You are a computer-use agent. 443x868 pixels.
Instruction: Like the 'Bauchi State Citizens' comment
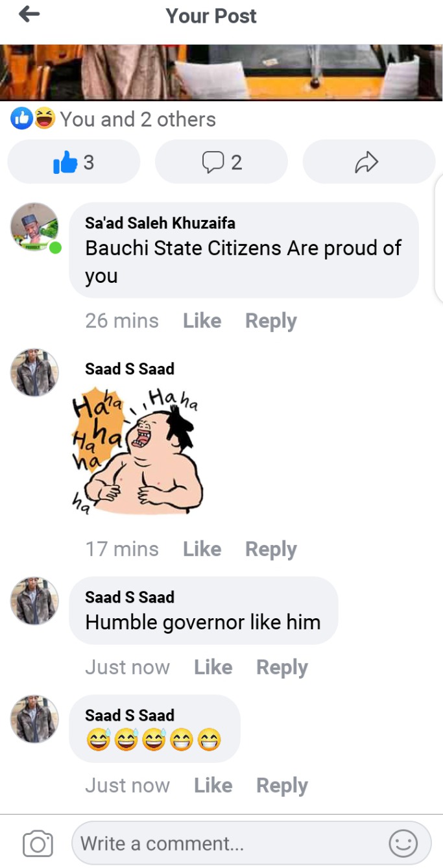coord(202,320)
